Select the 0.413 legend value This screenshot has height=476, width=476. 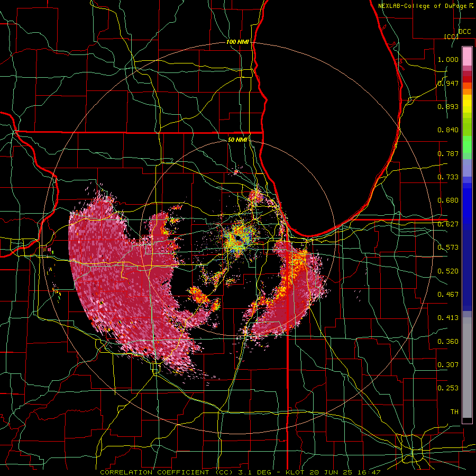click(448, 318)
